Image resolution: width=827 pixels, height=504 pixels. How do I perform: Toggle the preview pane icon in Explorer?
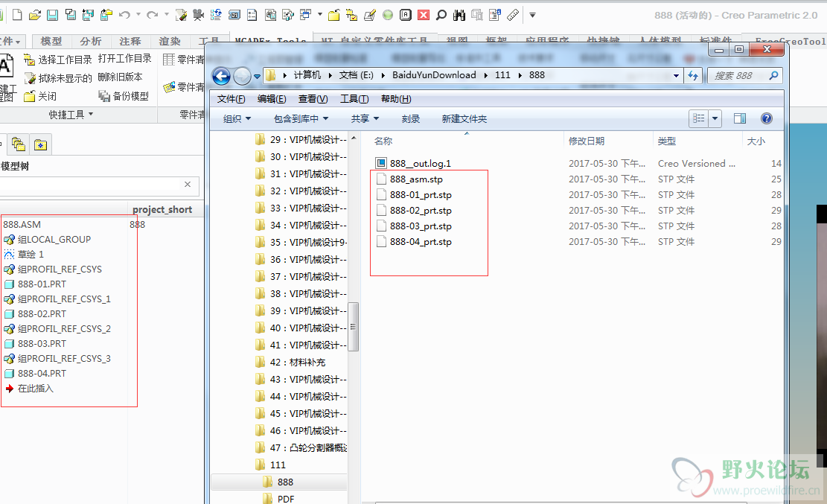click(x=739, y=118)
